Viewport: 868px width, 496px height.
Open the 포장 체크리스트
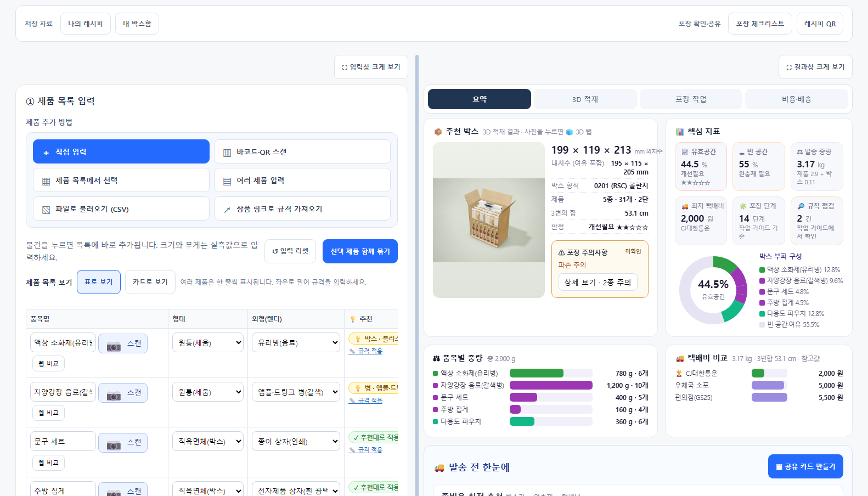(760, 24)
